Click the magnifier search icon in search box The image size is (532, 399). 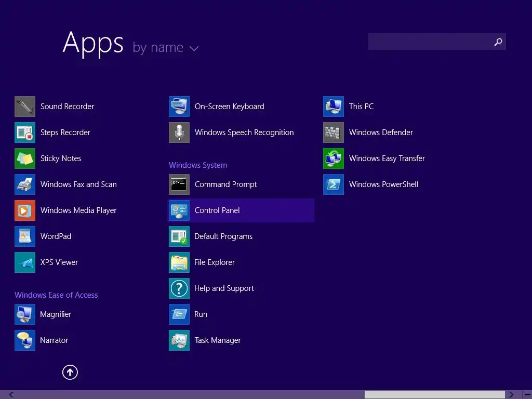[498, 42]
